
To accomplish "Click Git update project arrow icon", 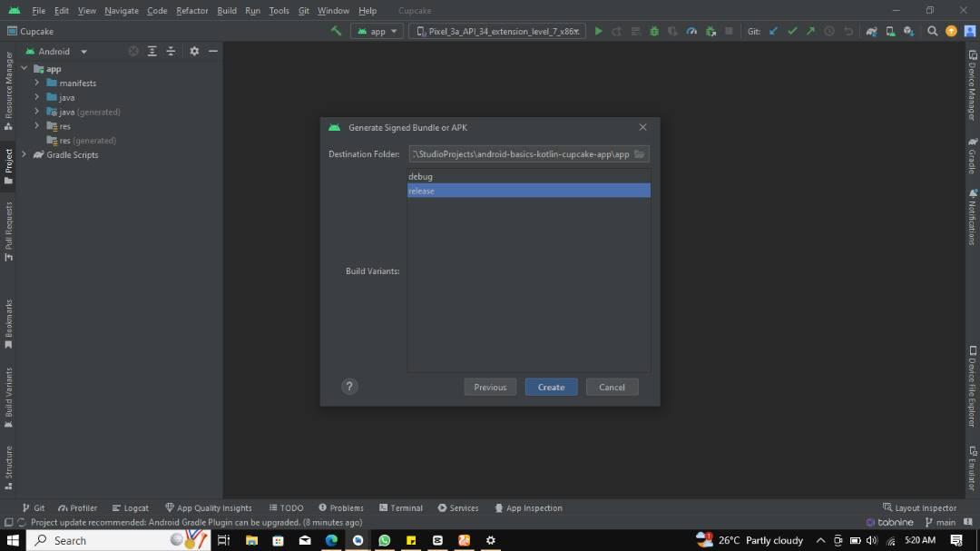I will tap(773, 31).
